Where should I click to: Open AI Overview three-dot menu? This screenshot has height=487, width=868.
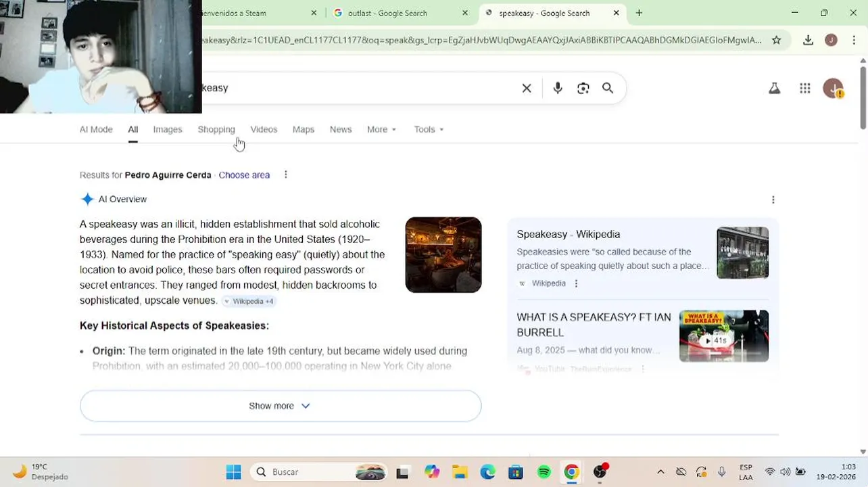pyautogui.click(x=773, y=200)
